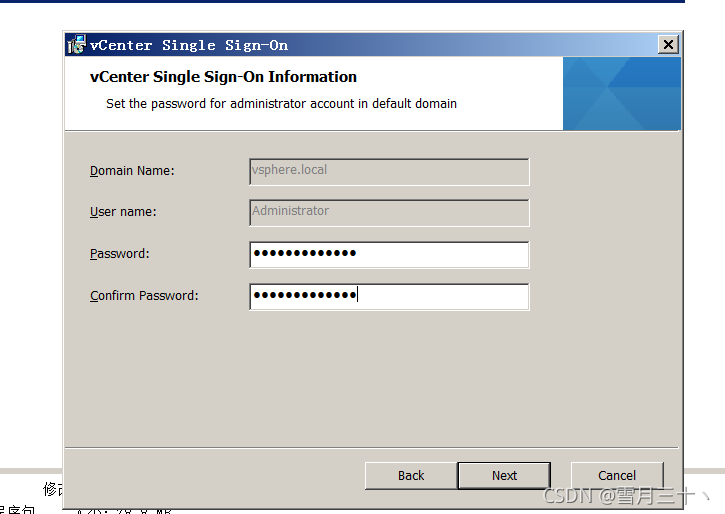
Task: Click the dark navy bar at the top
Action: click(x=342, y=1)
